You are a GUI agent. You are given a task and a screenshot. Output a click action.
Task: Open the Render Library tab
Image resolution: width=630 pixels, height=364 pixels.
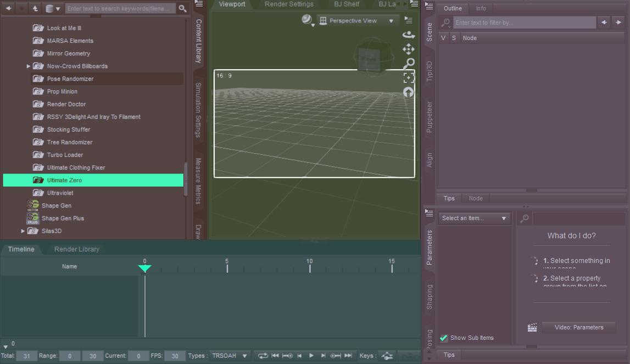77,249
